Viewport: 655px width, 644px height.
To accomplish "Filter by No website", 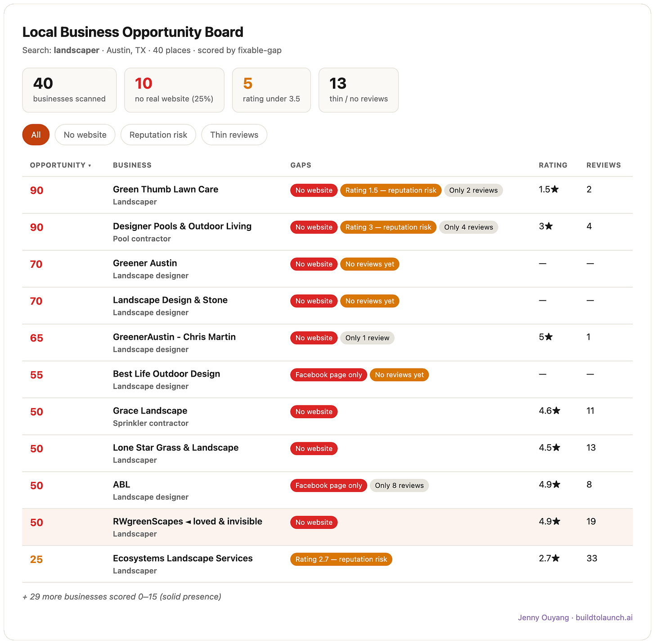I will (x=85, y=135).
